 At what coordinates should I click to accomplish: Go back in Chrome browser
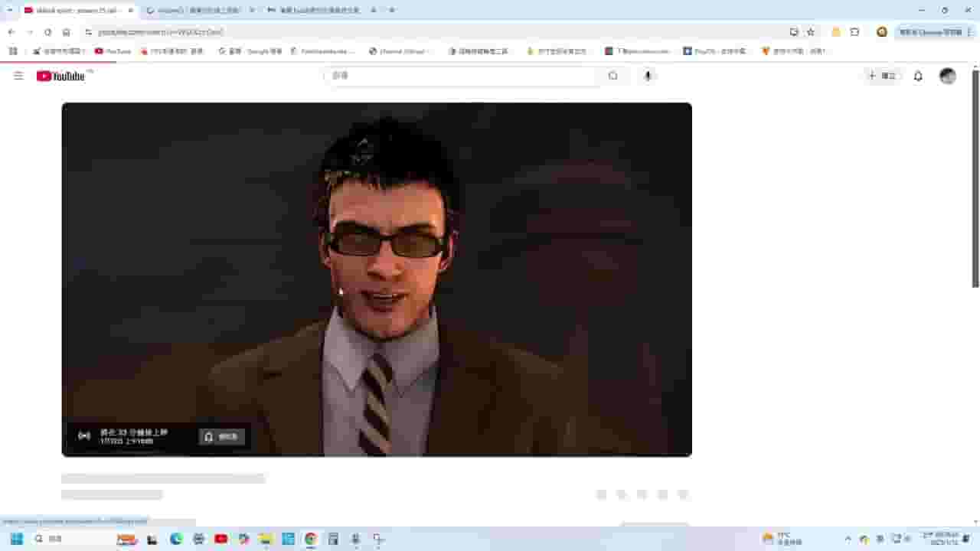[x=11, y=32]
